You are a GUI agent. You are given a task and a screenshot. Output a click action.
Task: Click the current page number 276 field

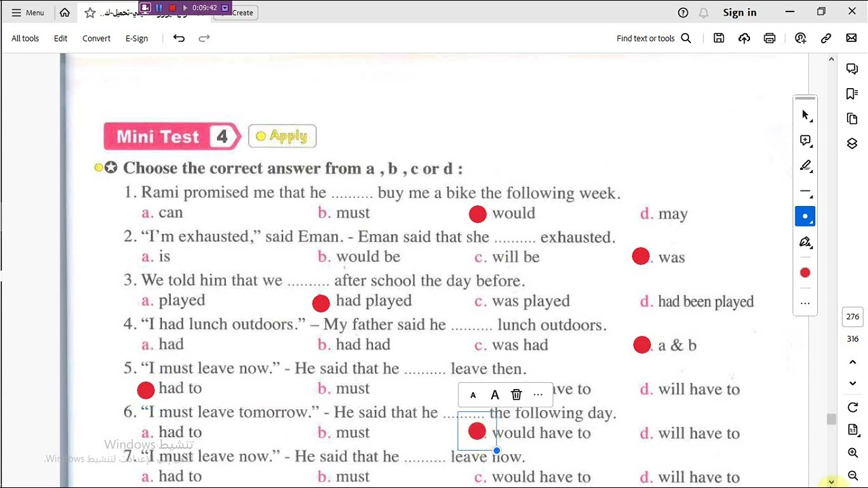click(852, 317)
